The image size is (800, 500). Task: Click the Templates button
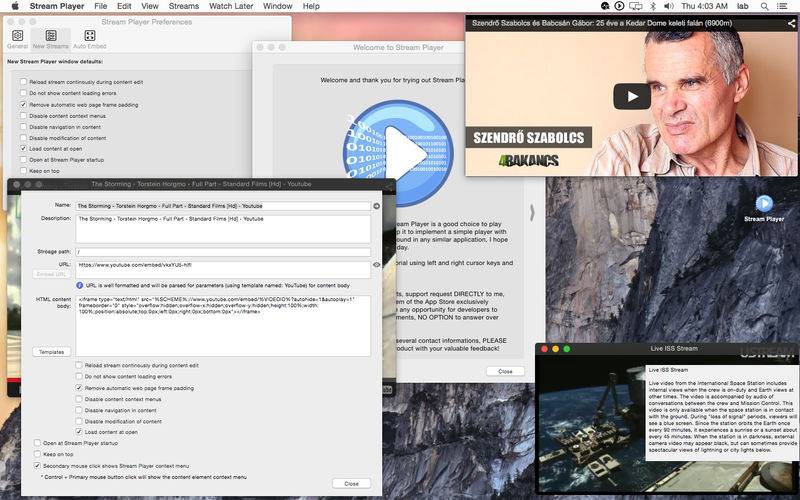(52, 352)
